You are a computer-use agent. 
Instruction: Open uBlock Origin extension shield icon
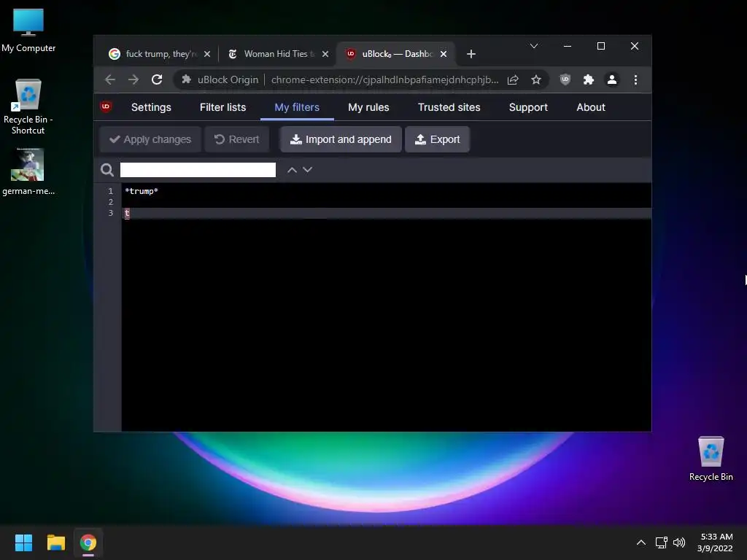tap(565, 79)
